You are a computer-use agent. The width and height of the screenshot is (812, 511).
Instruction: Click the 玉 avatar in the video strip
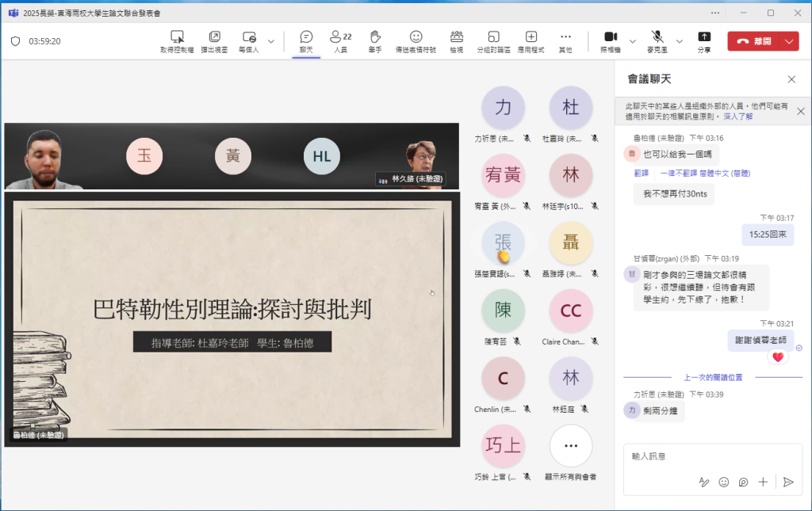144,156
